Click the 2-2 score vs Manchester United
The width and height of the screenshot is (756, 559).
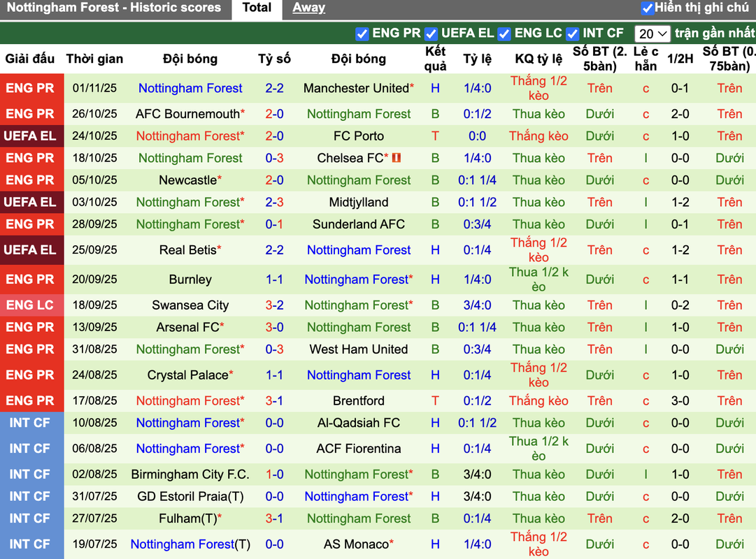(x=274, y=88)
